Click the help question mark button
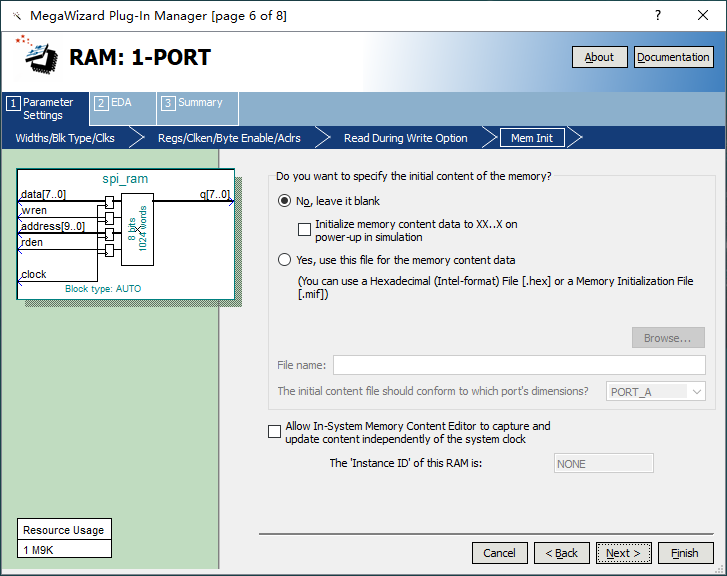This screenshot has width=727, height=576. (658, 16)
